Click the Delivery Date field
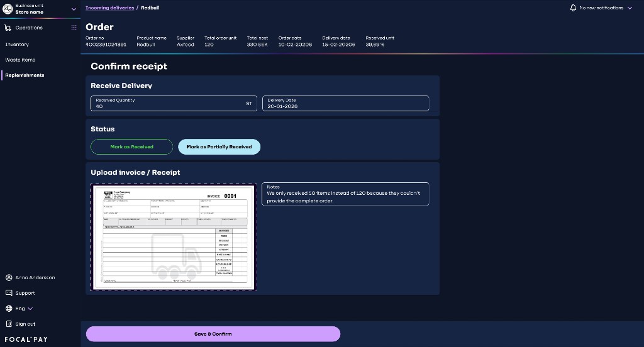 tap(345, 104)
